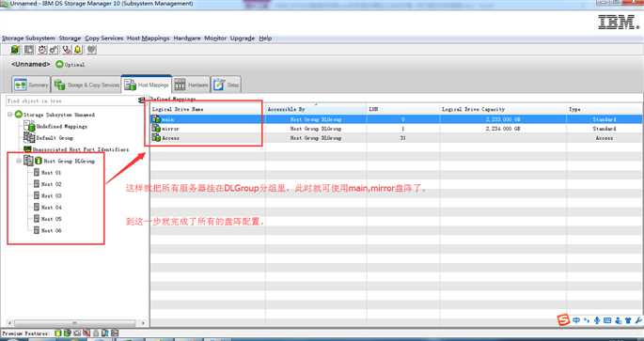Toggle the Chinese input mode icon

pyautogui.click(x=576, y=320)
